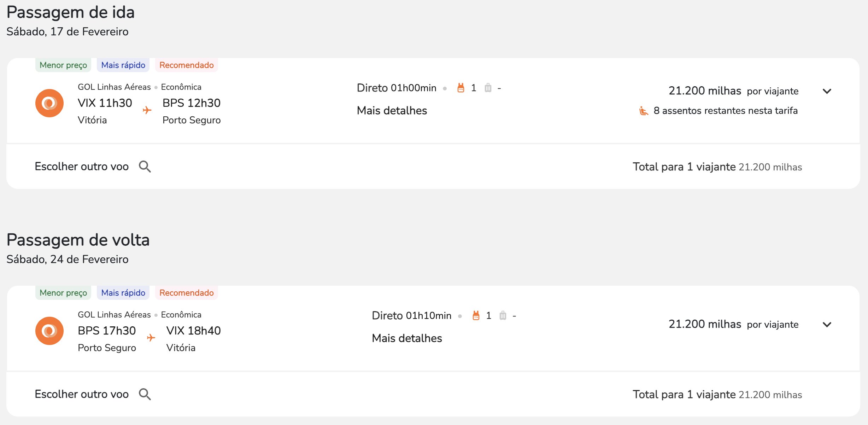Click the backpack carry-on icon on return flight
This screenshot has width=868, height=425.
[476, 315]
